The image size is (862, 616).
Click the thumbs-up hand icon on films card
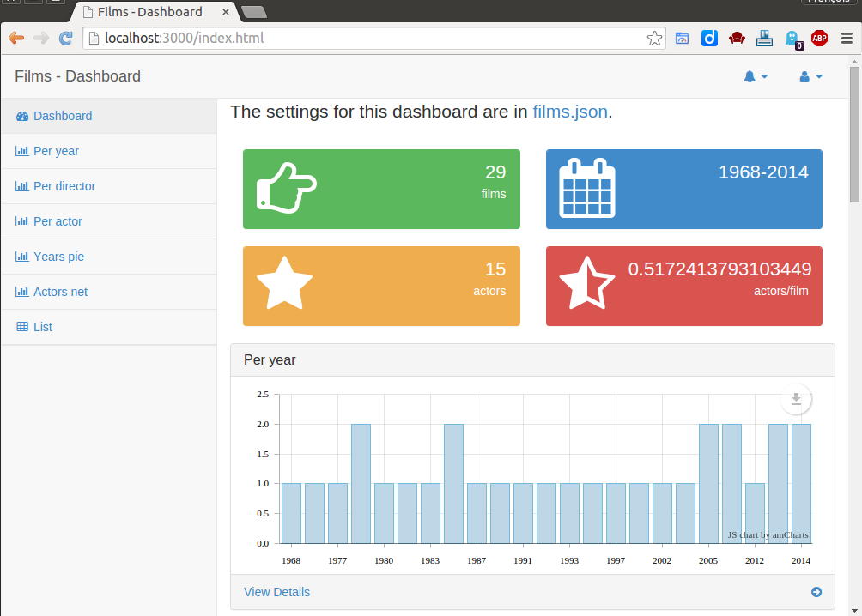(x=287, y=188)
